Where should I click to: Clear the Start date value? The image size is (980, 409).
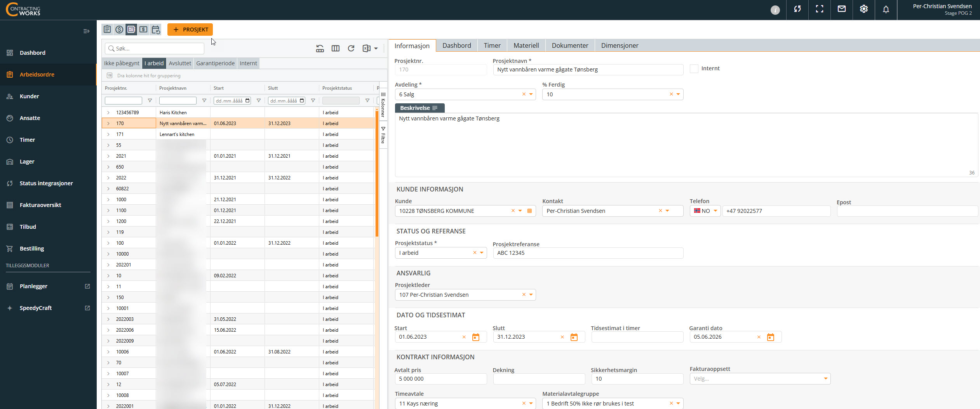464,337
